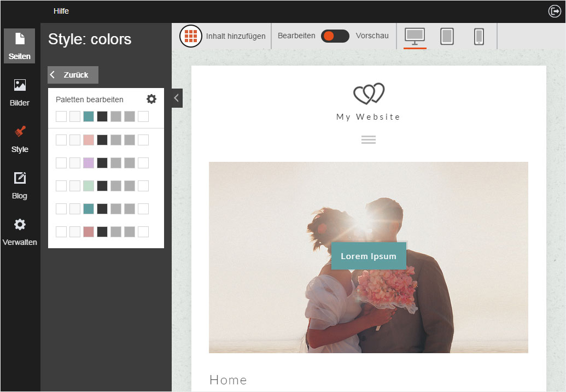Toggle the Bearbeiten/Vorschau switch
This screenshot has height=392, width=566.
click(335, 36)
